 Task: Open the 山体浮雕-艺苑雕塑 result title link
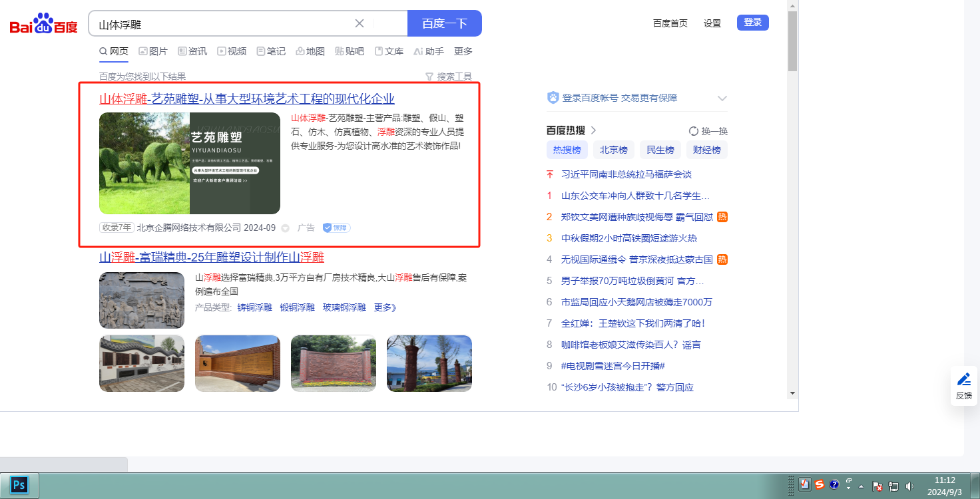pos(247,99)
